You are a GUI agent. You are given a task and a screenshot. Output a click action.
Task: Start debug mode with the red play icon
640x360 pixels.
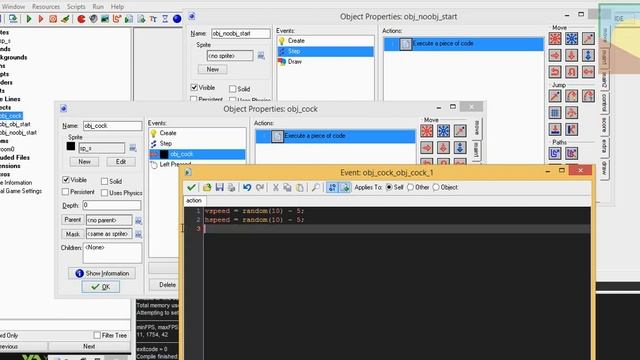pos(41,19)
